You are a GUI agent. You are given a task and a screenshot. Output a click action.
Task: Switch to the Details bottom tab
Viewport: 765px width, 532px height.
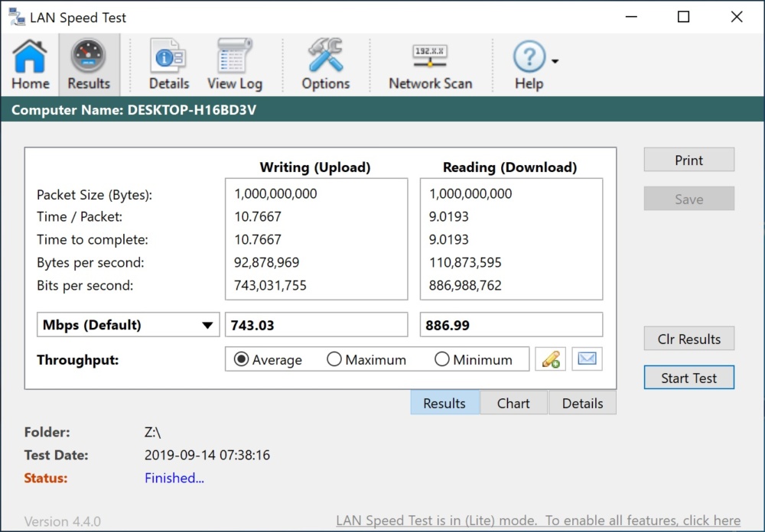click(x=582, y=404)
